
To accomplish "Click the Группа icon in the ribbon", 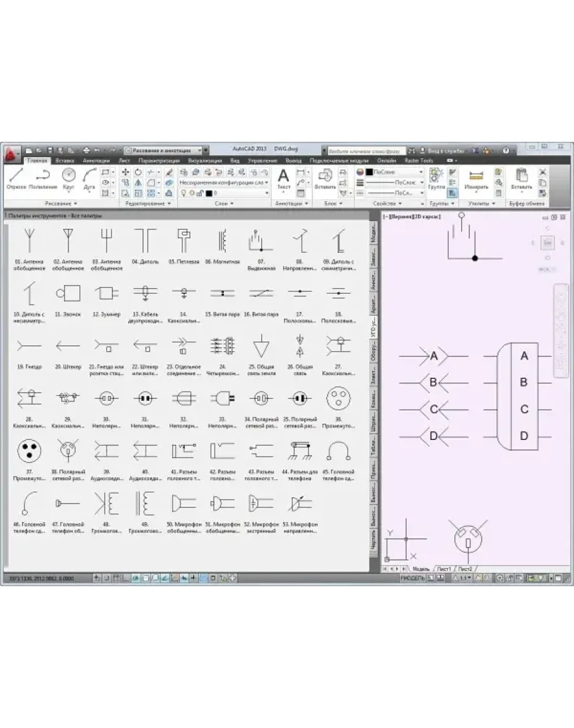I will point(436,179).
